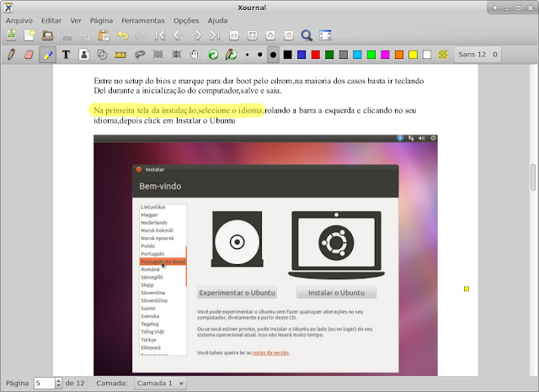
Task: Toggle the Ruler tool
Action: point(120,55)
